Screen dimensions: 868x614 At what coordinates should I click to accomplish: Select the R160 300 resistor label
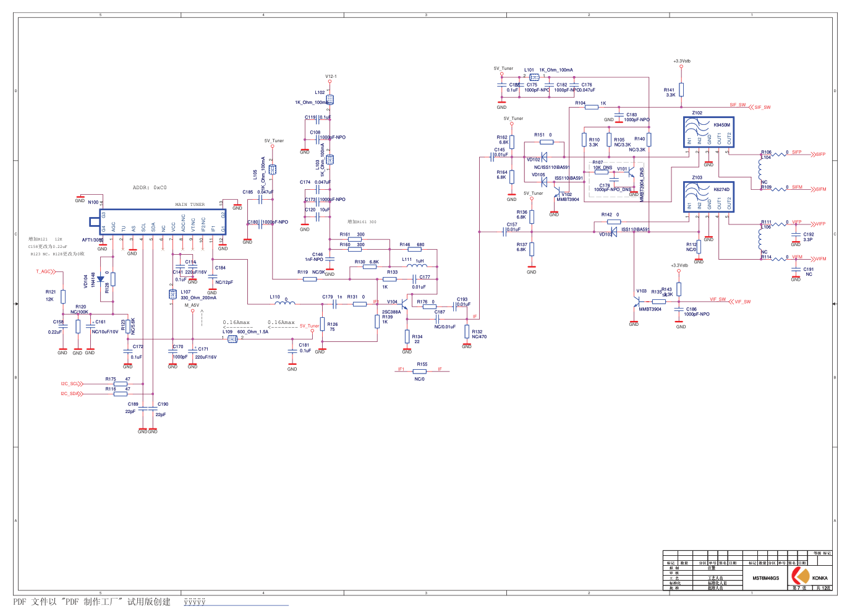click(x=352, y=244)
